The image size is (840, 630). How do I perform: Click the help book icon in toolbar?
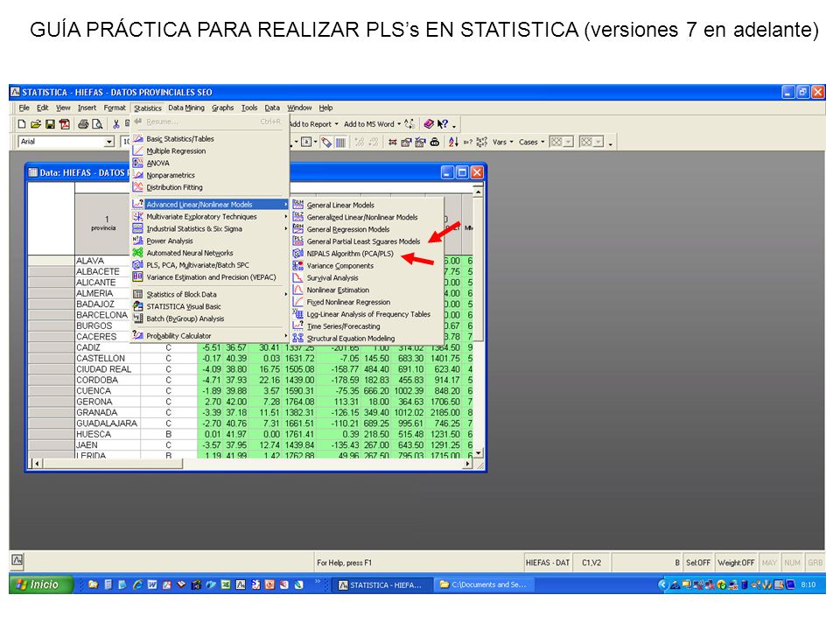click(429, 124)
